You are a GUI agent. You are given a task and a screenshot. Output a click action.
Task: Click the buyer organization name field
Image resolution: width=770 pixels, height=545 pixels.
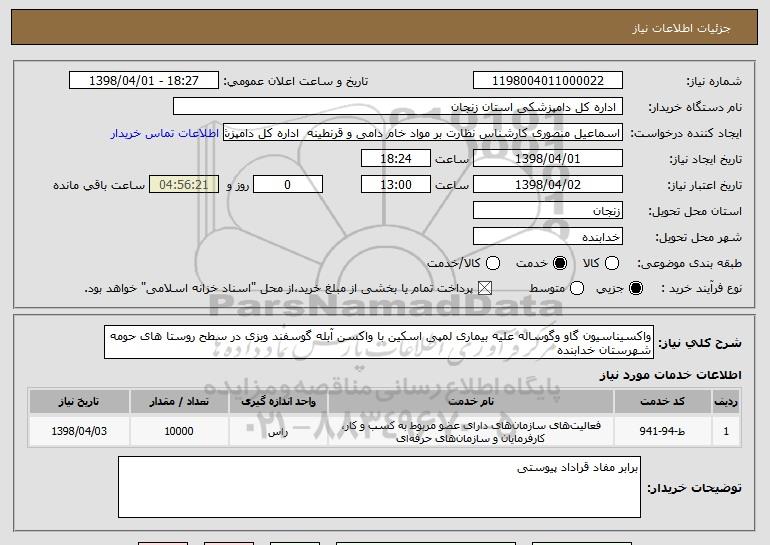(x=398, y=107)
